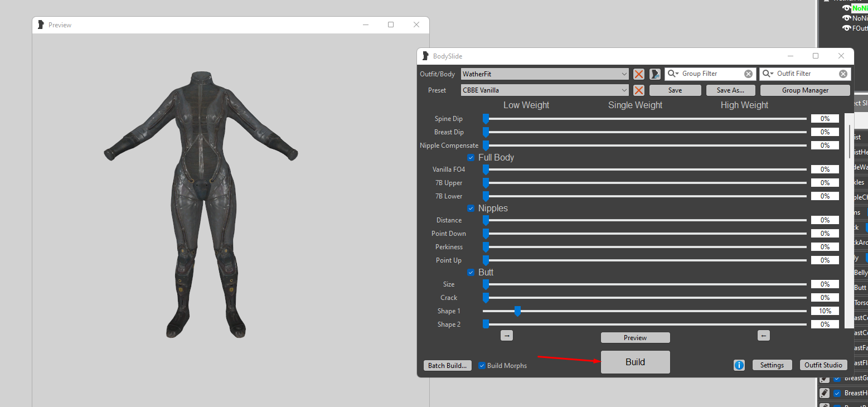Image resolution: width=868 pixels, height=407 pixels.
Task: Click the Point Down slider track
Action: pyautogui.click(x=644, y=234)
